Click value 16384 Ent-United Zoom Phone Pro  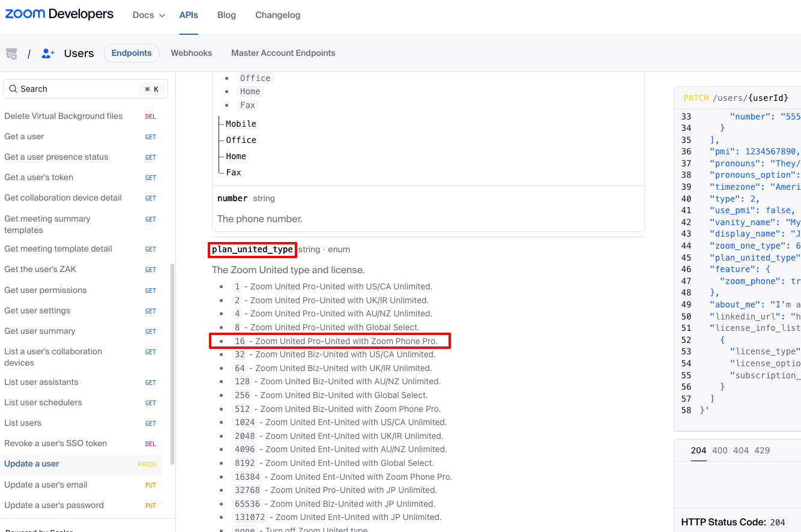[x=343, y=477]
